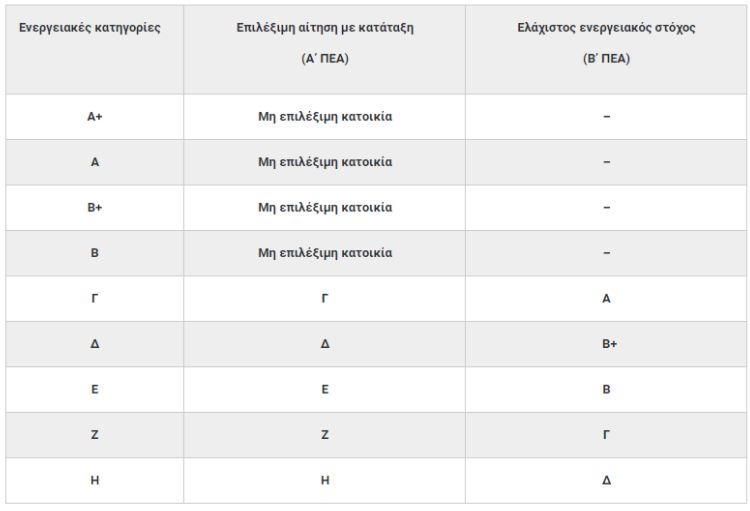Click target value A in the Γ row
The width and height of the screenshot is (750, 511).
point(606,299)
